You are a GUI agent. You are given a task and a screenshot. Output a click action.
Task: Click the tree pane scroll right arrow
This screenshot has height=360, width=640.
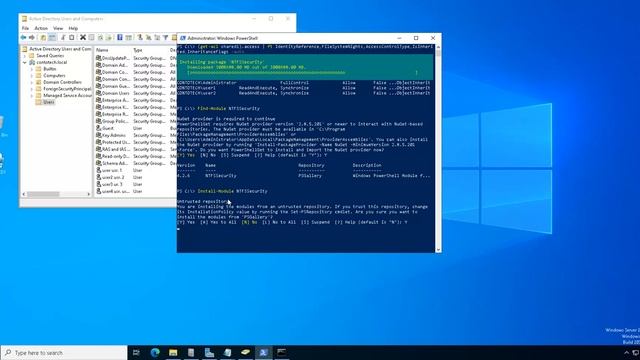pos(89,194)
